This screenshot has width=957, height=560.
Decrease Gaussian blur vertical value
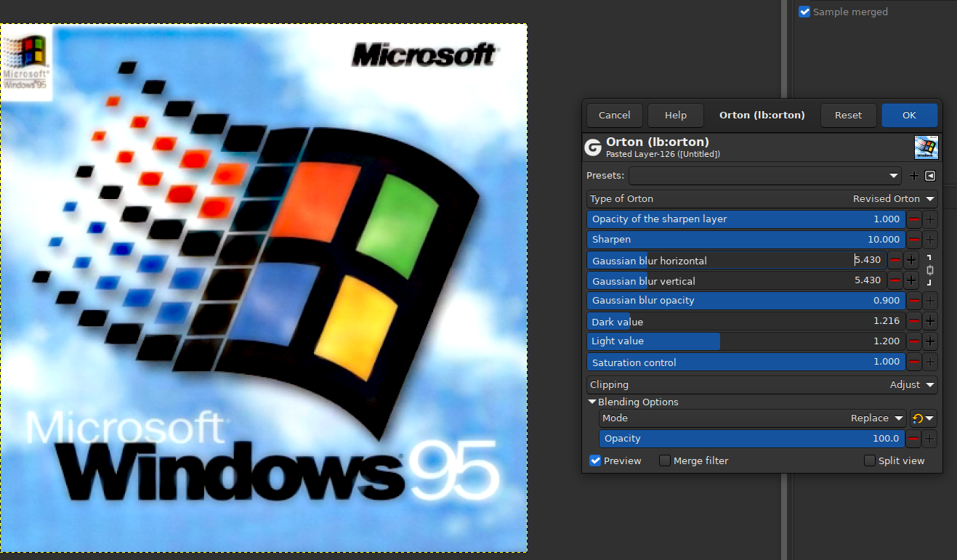click(x=896, y=280)
